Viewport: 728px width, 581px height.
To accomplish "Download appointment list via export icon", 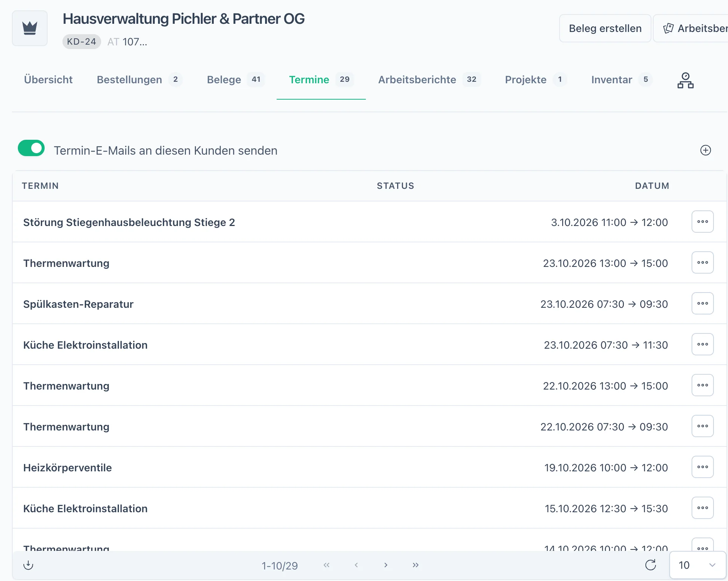I will click(x=28, y=565).
